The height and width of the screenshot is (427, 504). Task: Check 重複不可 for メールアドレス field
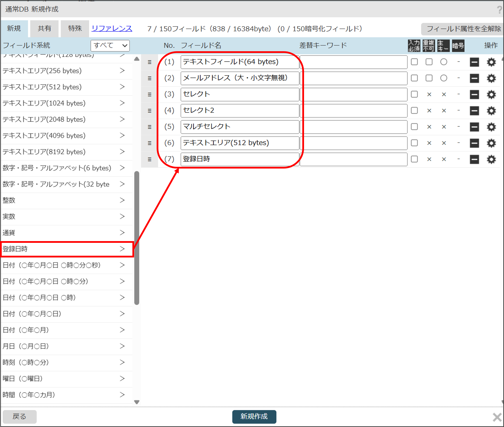429,78
